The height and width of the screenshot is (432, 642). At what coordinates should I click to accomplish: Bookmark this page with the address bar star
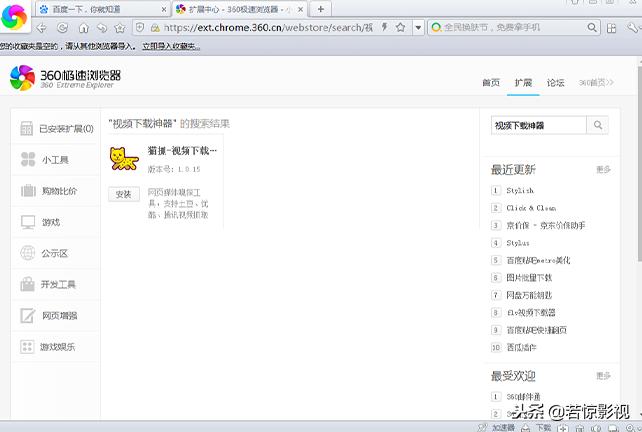[x=400, y=27]
